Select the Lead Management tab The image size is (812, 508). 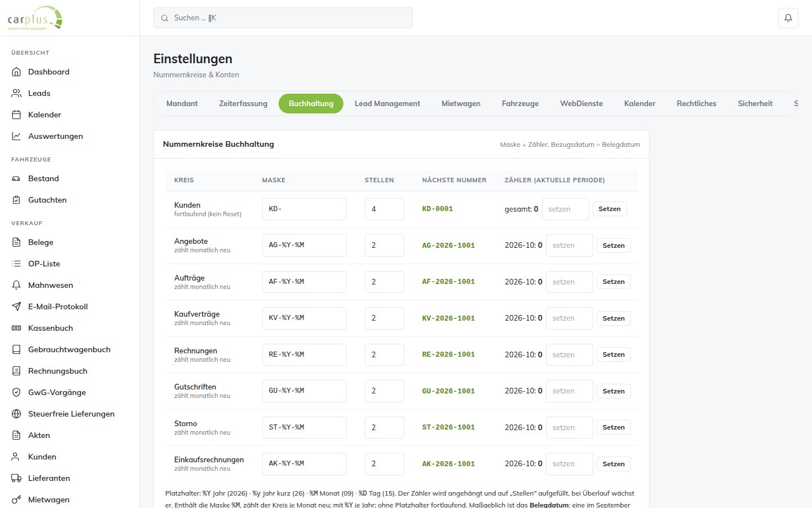tap(387, 103)
